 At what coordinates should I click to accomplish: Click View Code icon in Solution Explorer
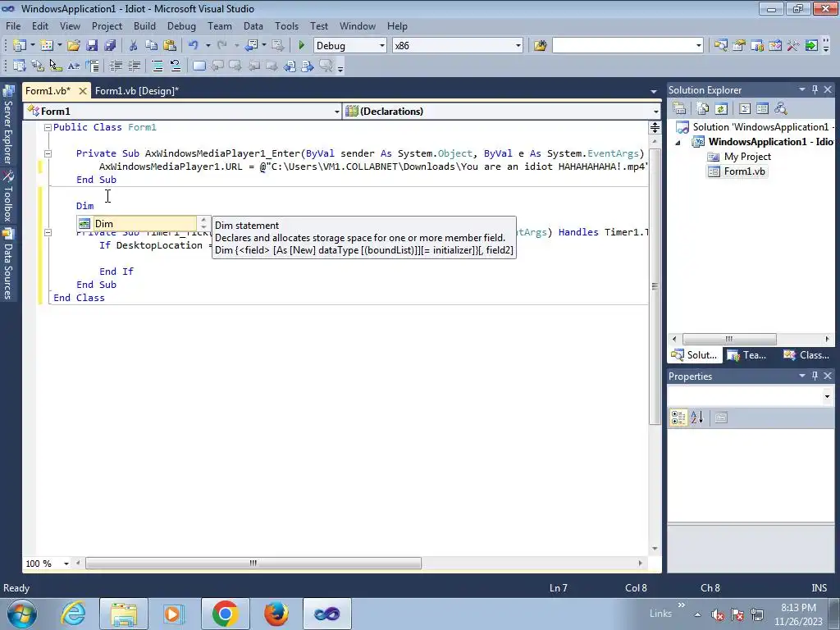tap(745, 109)
